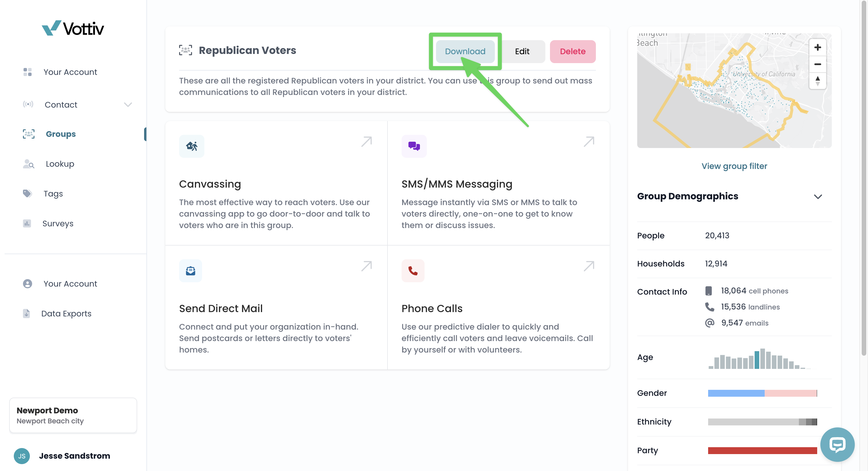Zoom out on the map
The width and height of the screenshot is (868, 471).
(x=817, y=64)
